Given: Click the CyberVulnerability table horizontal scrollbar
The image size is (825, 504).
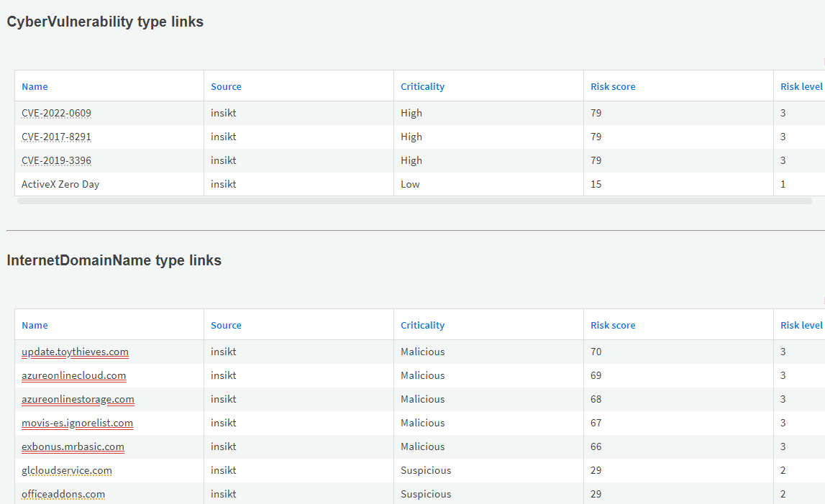Looking at the screenshot, I should (x=414, y=201).
